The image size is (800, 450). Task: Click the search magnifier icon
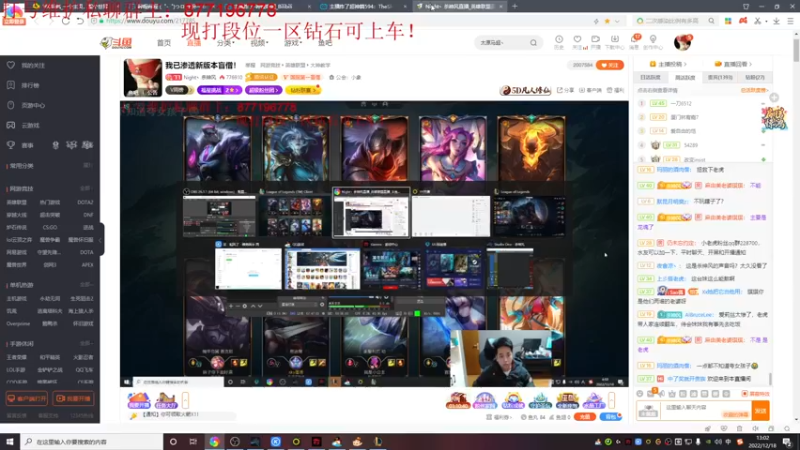tap(533, 43)
